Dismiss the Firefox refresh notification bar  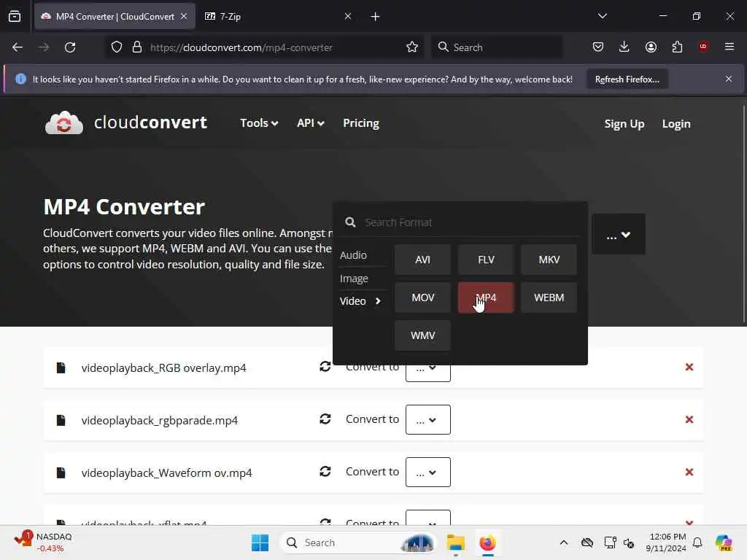pos(729,79)
